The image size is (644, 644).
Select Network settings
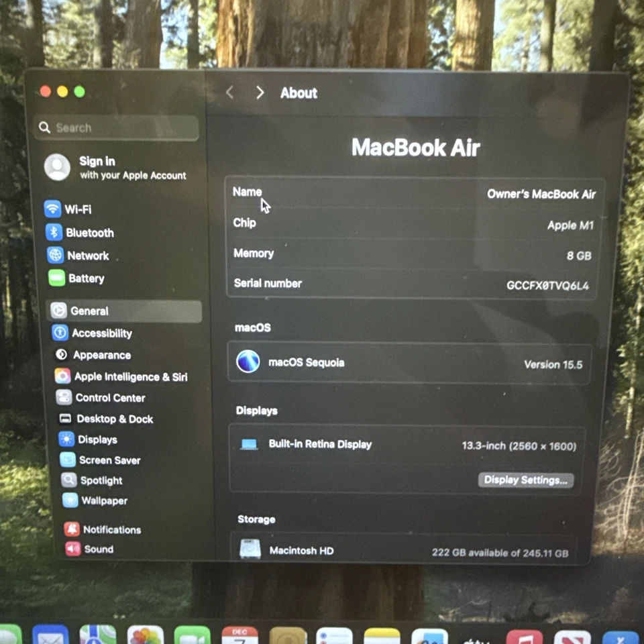(88, 256)
